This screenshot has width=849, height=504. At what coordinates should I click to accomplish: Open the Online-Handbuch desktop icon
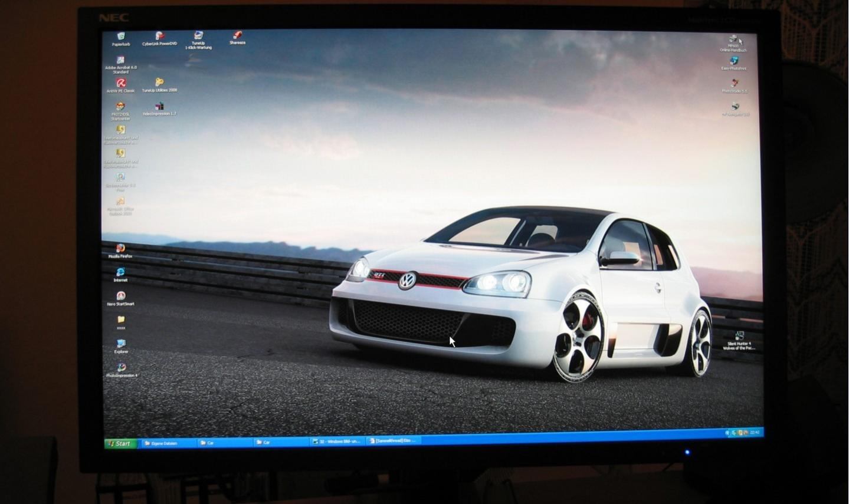[x=733, y=44]
